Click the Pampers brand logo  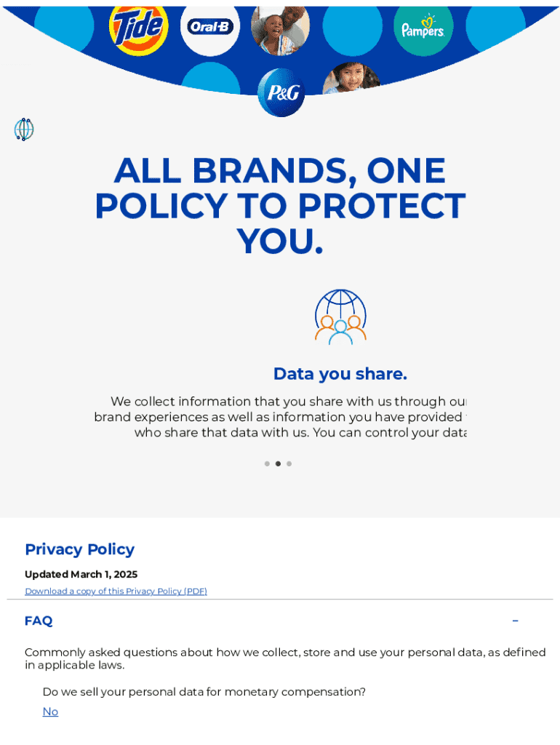coord(423,28)
